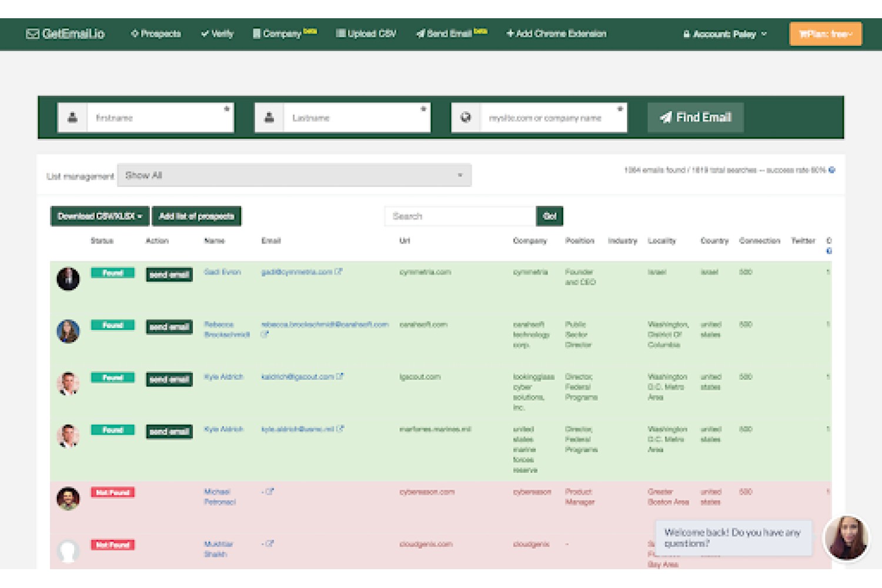This screenshot has height=588, width=882.
Task: Open the chat agent avatar
Action: [847, 538]
